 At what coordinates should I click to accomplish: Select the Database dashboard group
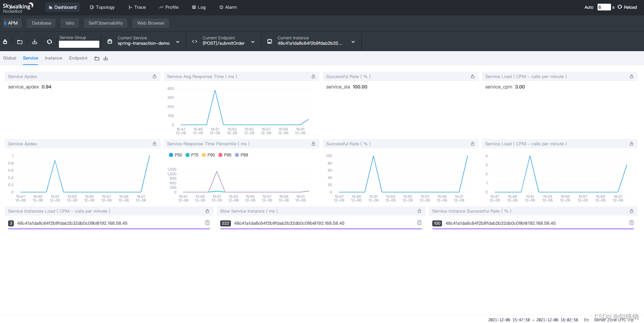pyautogui.click(x=42, y=23)
